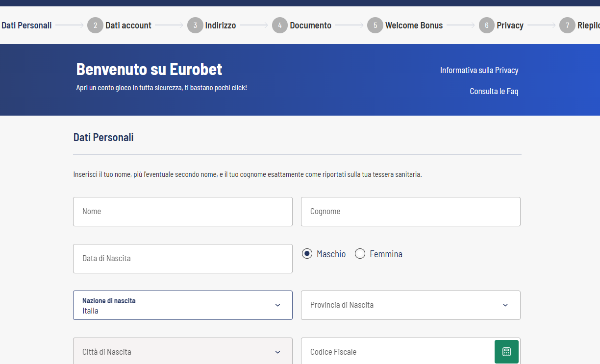Select the Femmina radio button
600x364 pixels.
(360, 254)
